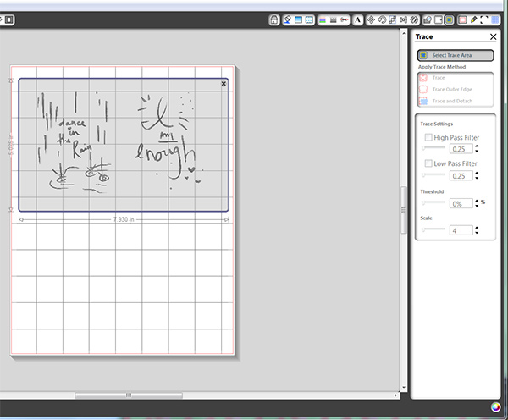508x420 pixels.
Task: Enable the Low Pass Filter checkbox
Action: 428,163
